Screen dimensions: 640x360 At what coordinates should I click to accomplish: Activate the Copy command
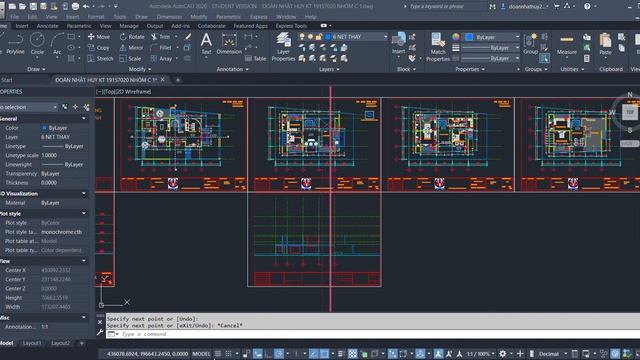[x=98, y=48]
